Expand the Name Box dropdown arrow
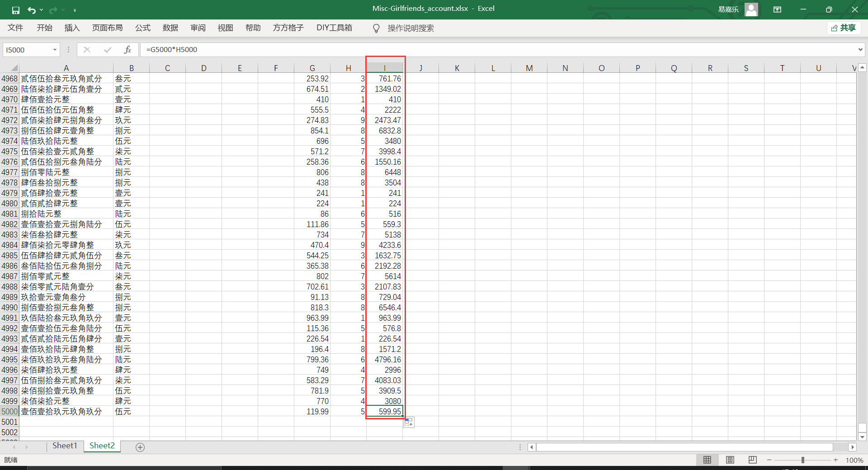 pyautogui.click(x=55, y=50)
